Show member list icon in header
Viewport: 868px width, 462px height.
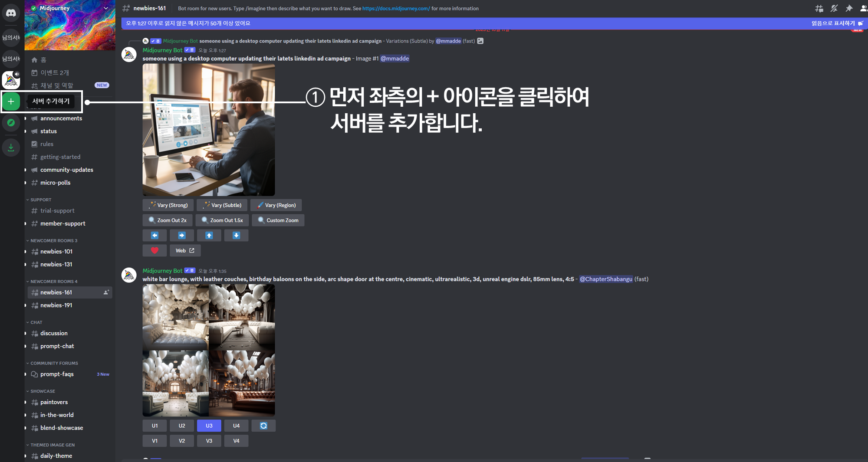[x=863, y=8]
